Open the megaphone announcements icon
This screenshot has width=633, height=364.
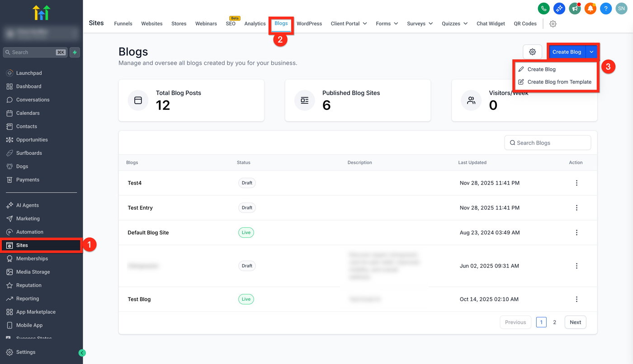click(575, 8)
